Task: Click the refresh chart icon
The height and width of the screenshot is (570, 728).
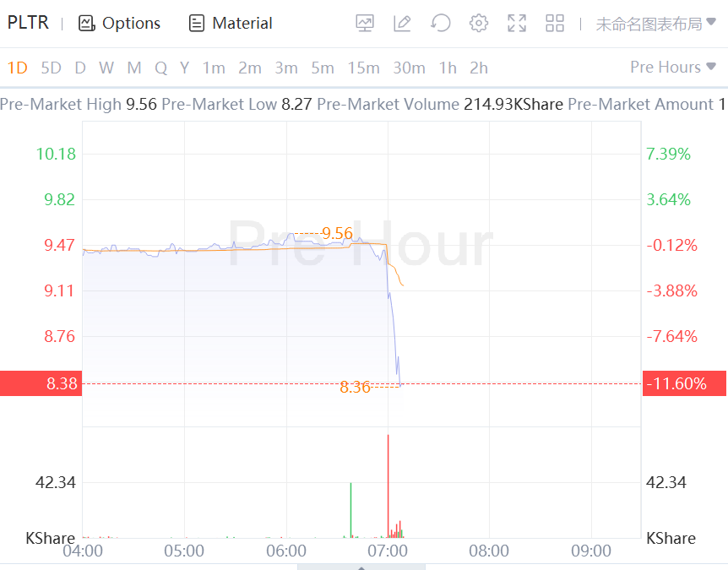Action: (x=440, y=24)
